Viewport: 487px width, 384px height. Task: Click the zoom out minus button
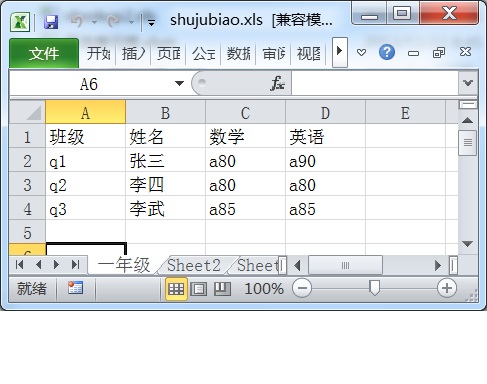point(302,288)
